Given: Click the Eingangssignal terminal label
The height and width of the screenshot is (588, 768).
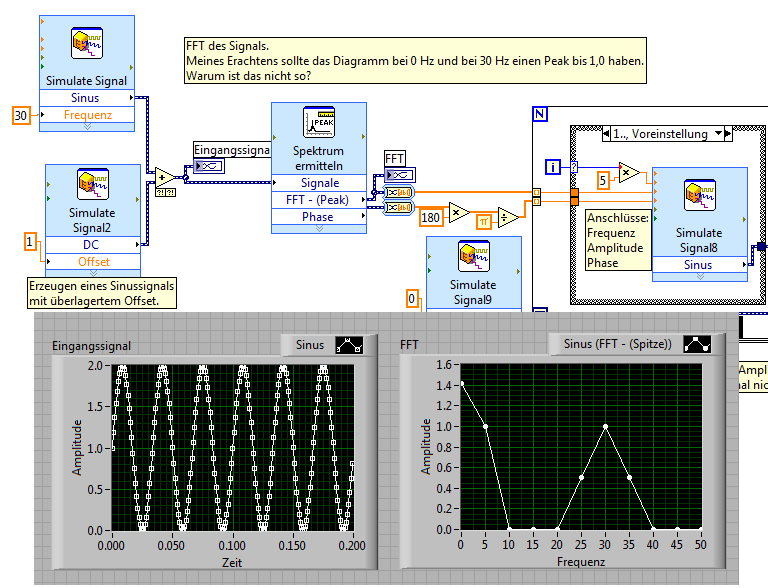Looking at the screenshot, I should coord(232,150).
